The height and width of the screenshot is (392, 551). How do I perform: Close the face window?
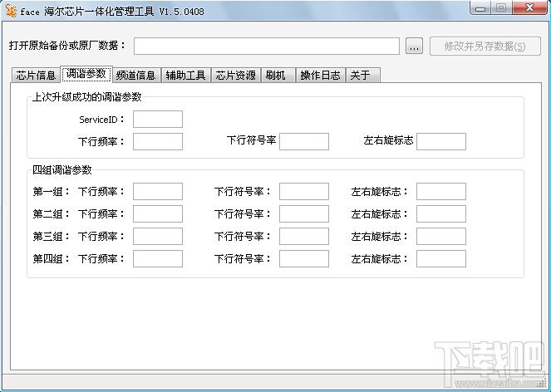pyautogui.click(x=530, y=7)
